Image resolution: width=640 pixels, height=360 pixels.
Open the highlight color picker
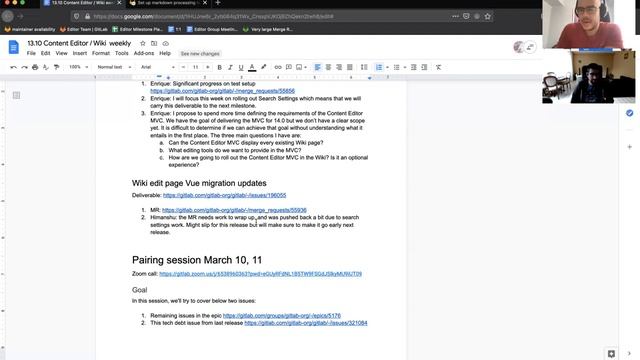264,67
